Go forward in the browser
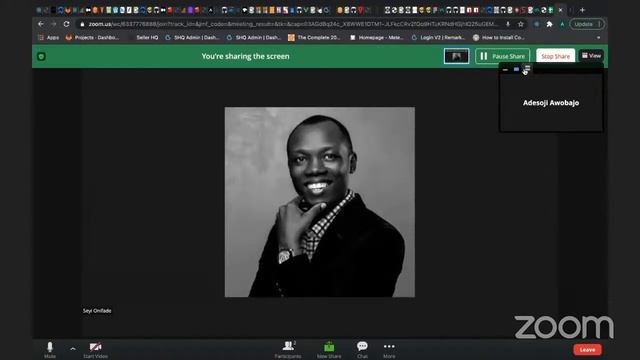640x360 pixels. click(53, 24)
